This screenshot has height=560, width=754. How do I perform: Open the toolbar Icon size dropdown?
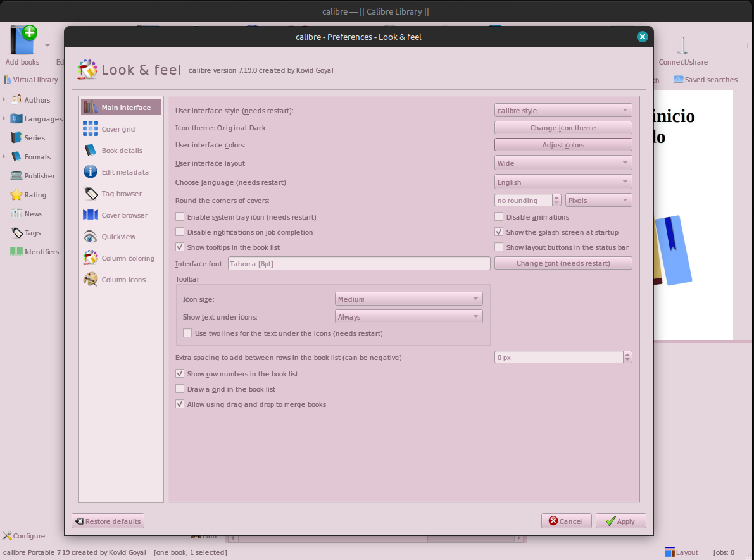click(x=409, y=299)
